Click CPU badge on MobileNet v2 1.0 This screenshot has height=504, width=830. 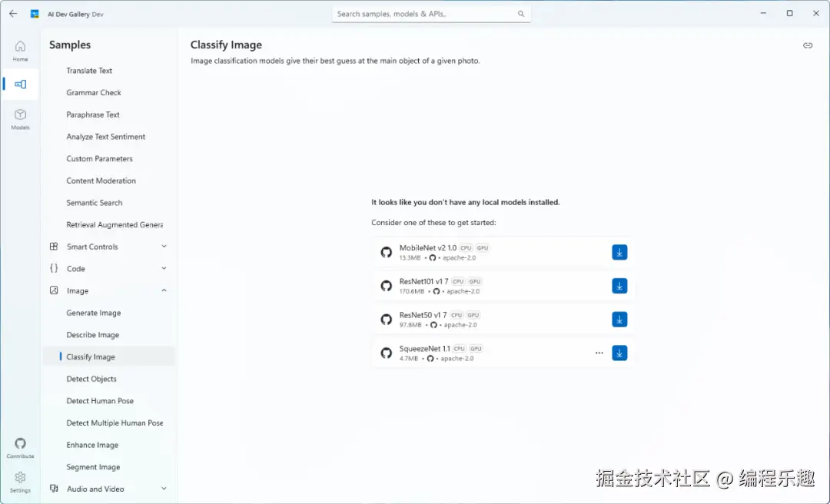[x=466, y=247]
